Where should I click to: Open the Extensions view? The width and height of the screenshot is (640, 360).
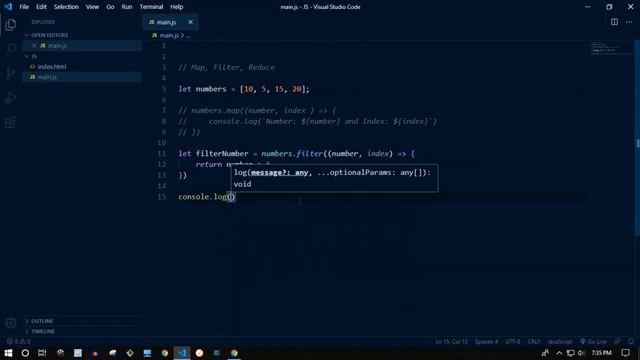click(x=11, y=122)
